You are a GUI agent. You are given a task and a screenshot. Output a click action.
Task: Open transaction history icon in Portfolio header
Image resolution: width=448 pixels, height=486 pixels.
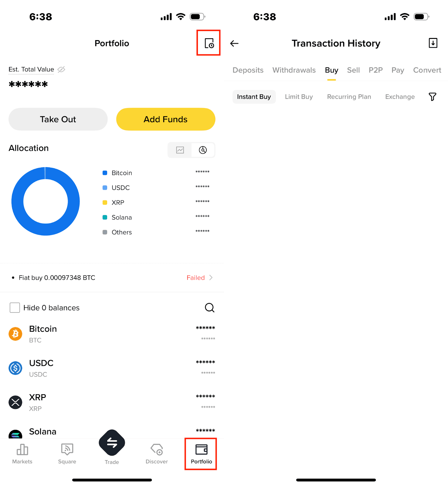pyautogui.click(x=209, y=43)
